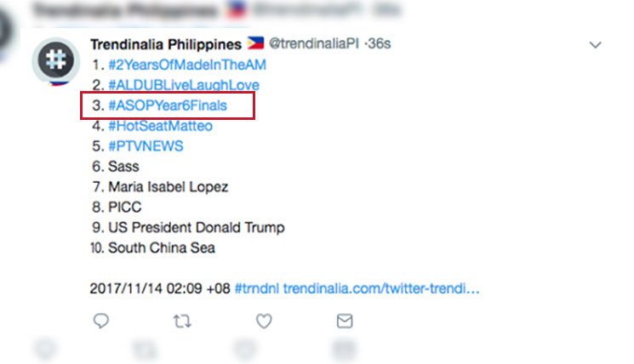
Task: Like the tweet with the heart icon
Action: click(264, 321)
